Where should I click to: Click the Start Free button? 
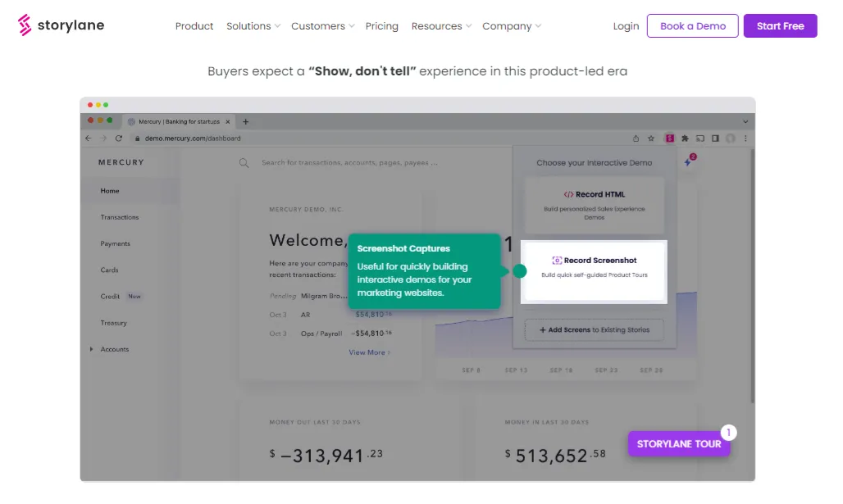coord(780,25)
